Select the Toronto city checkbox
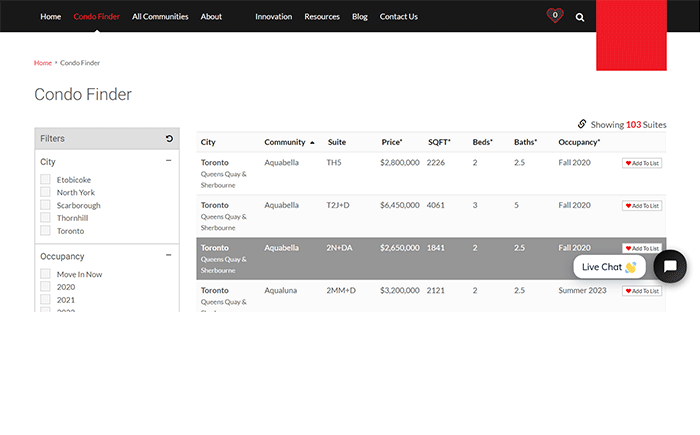700x435 pixels. tap(46, 231)
